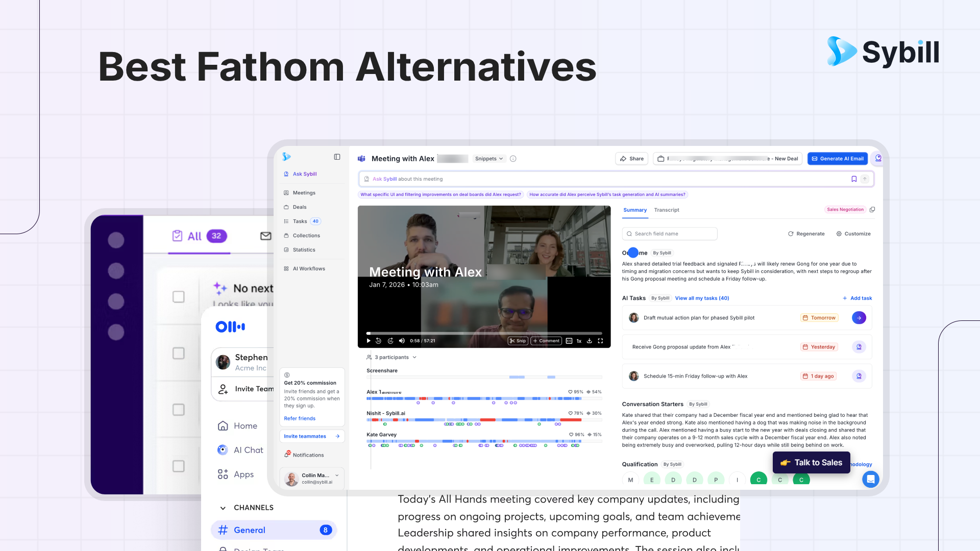This screenshot has width=980, height=551.
Task: Select General channel in Otter window
Action: click(274, 530)
